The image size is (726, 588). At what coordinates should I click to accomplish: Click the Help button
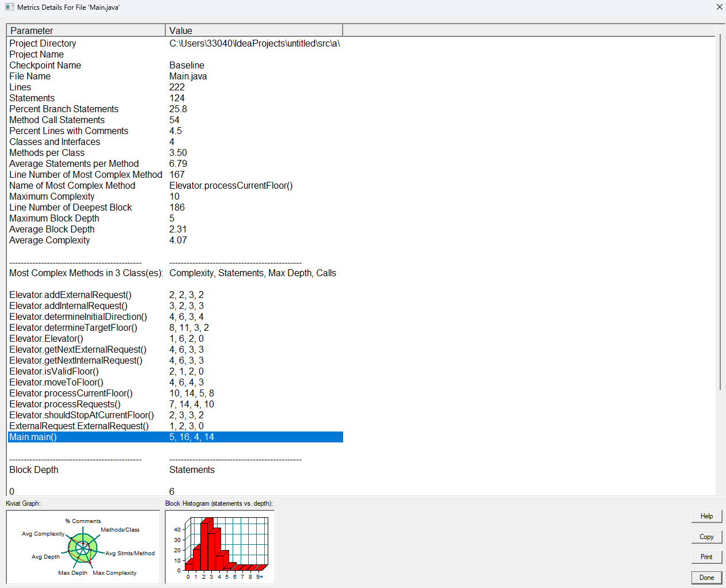coord(706,516)
